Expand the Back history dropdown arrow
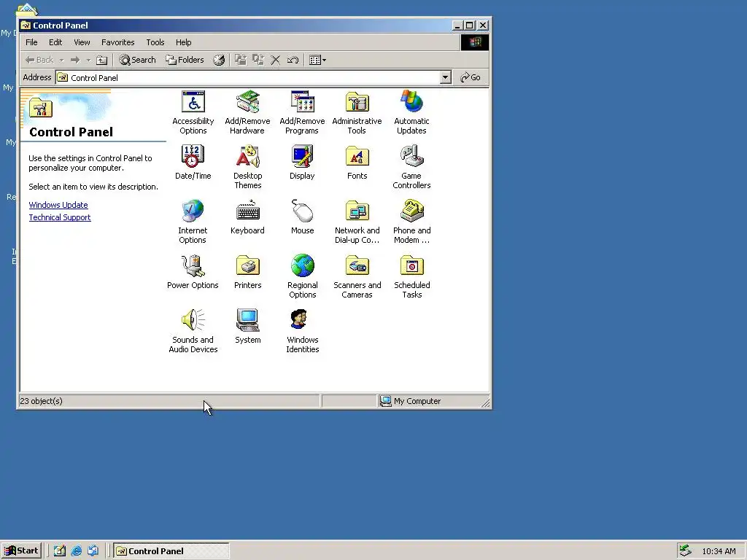 coord(61,60)
